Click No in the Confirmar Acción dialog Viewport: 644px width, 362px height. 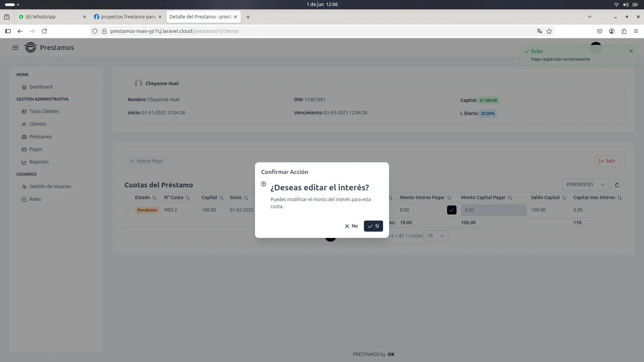pos(351,226)
